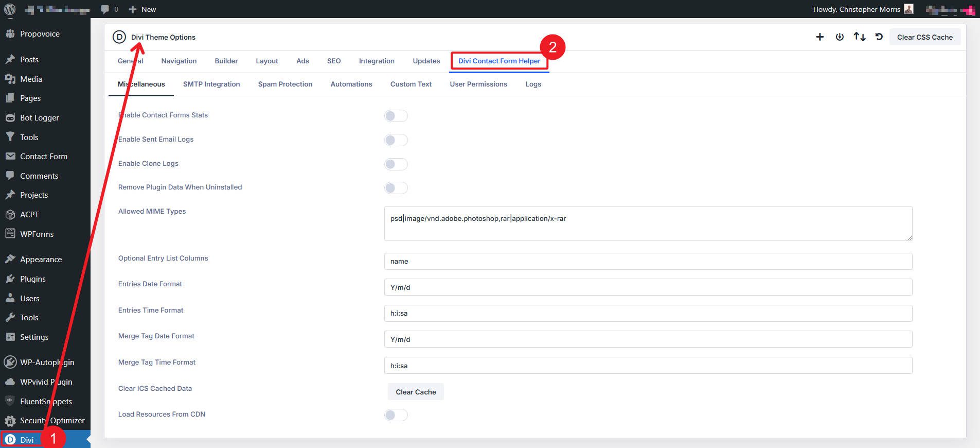Open the Logs sub-tab
Image resolution: width=980 pixels, height=448 pixels.
tap(533, 84)
